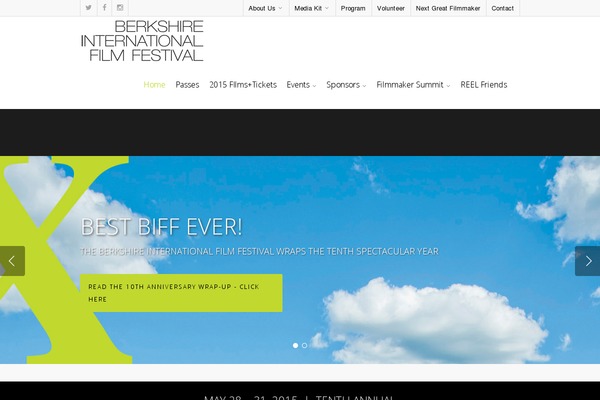The width and height of the screenshot is (600, 400).
Task: Open 2015 Films+Tickets page
Action: [x=243, y=85]
